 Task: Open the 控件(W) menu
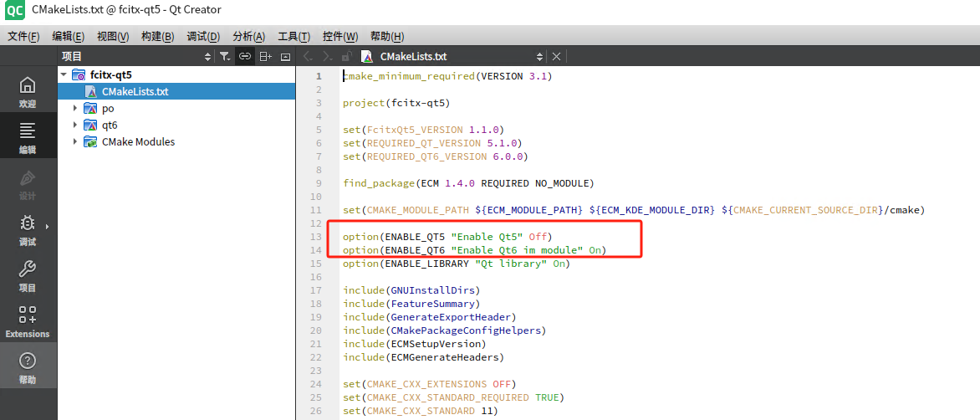[x=340, y=36]
